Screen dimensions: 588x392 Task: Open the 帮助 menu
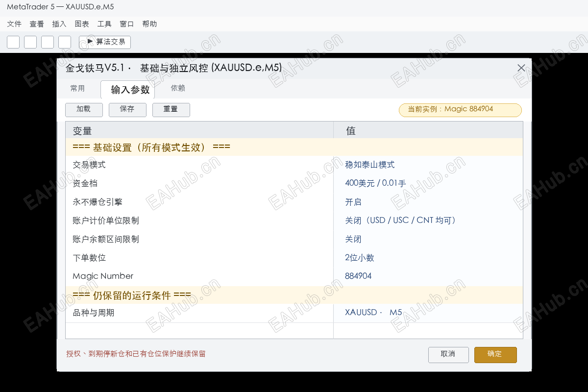pyautogui.click(x=149, y=24)
